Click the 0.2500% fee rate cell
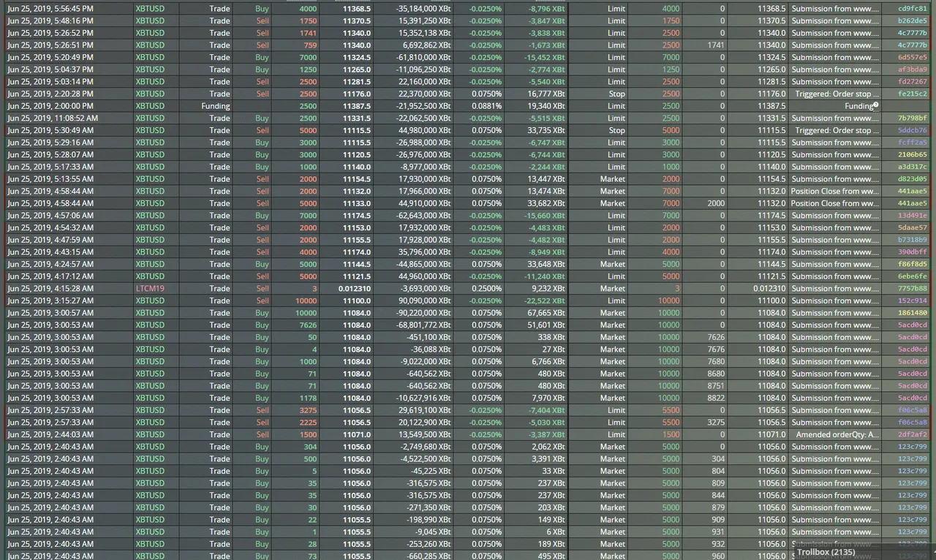This screenshot has width=936, height=560. (487, 289)
